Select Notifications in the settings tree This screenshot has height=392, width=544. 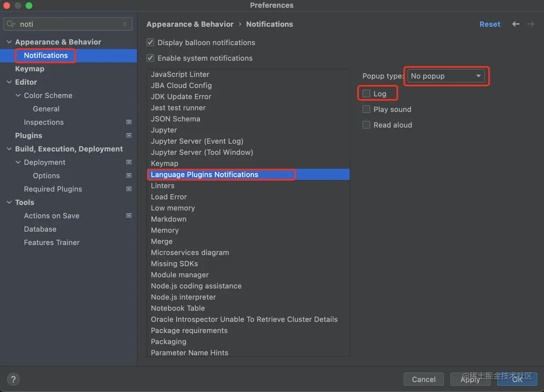tap(68, 55)
